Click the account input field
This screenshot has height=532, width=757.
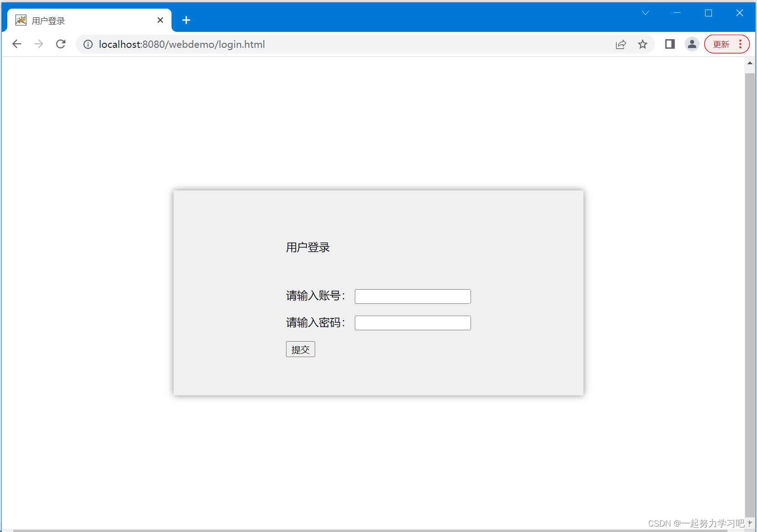(413, 297)
